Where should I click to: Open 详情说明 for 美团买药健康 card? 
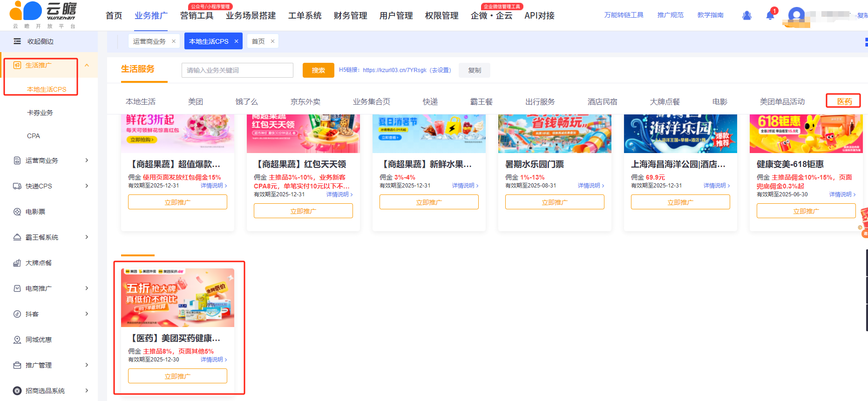point(214,360)
